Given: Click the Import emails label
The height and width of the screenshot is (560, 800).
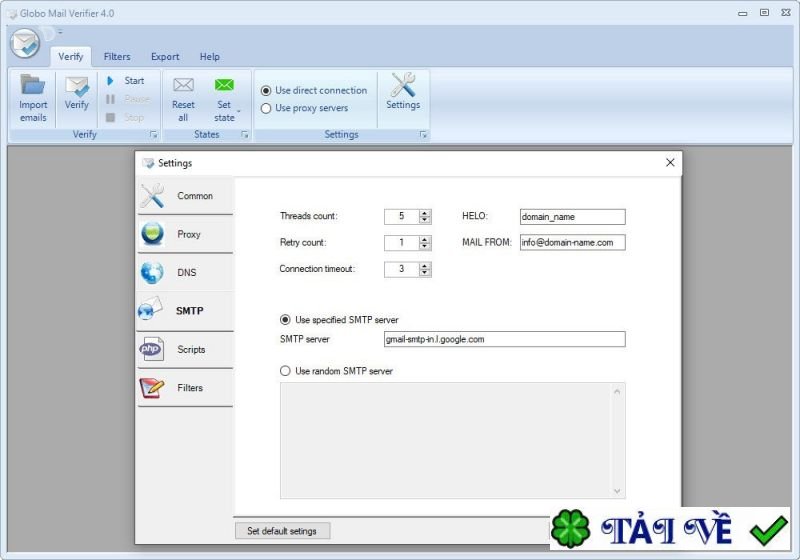Looking at the screenshot, I should [x=33, y=111].
